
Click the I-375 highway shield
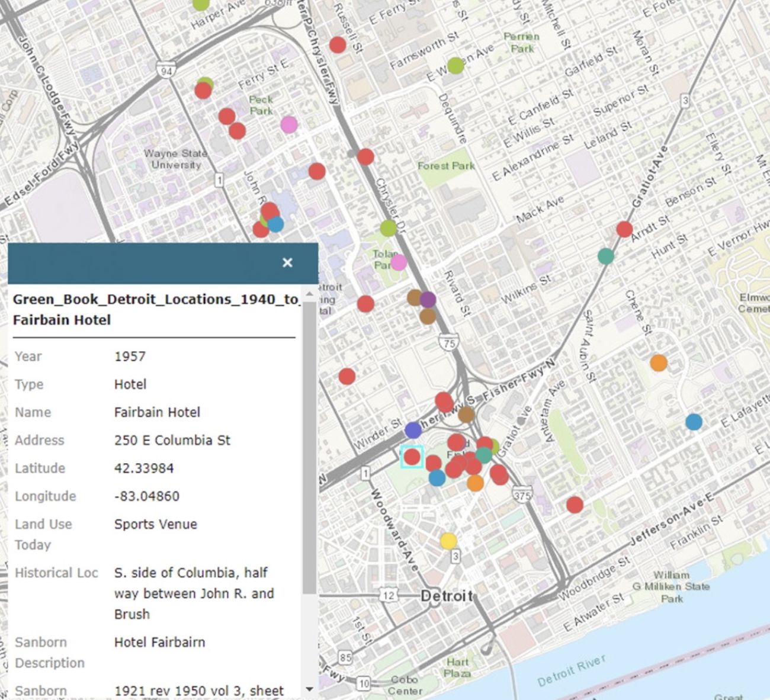point(522,495)
